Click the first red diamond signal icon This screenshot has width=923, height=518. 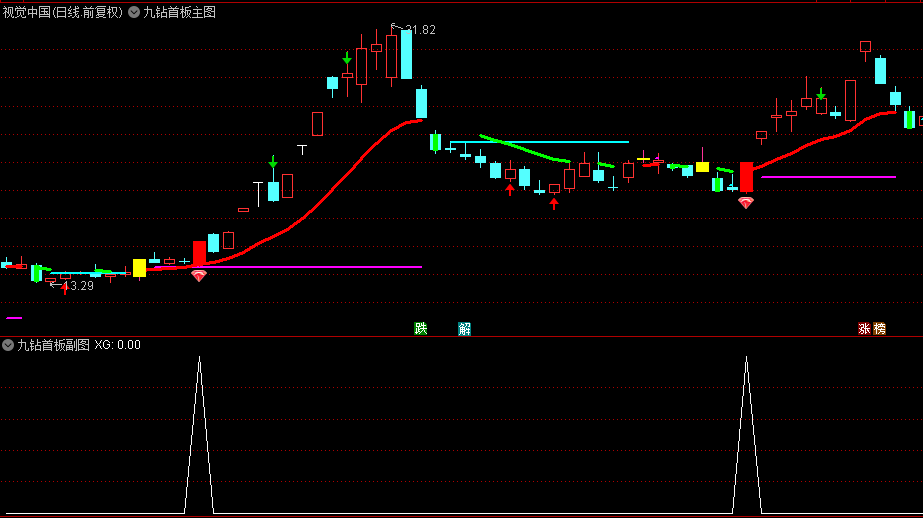click(x=199, y=275)
